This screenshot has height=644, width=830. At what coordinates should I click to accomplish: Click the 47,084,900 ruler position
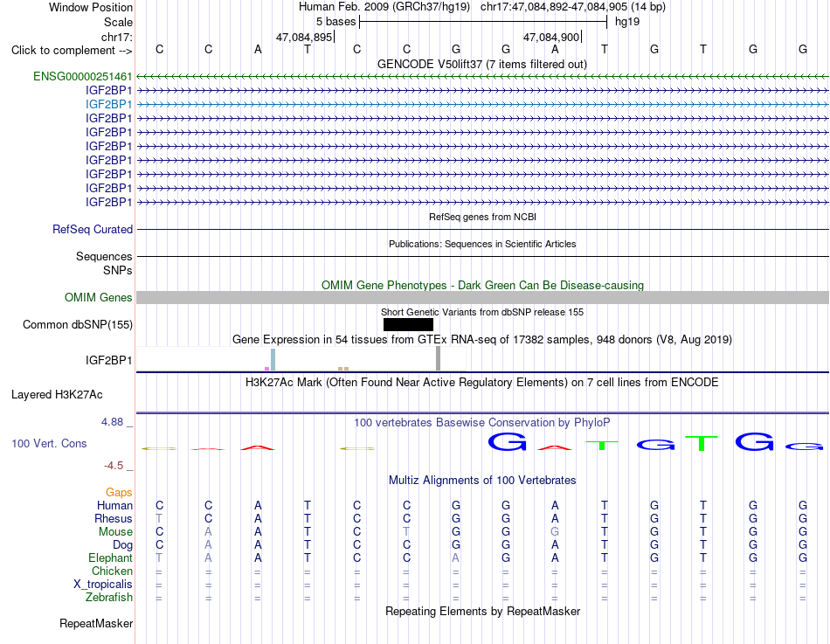(x=551, y=37)
